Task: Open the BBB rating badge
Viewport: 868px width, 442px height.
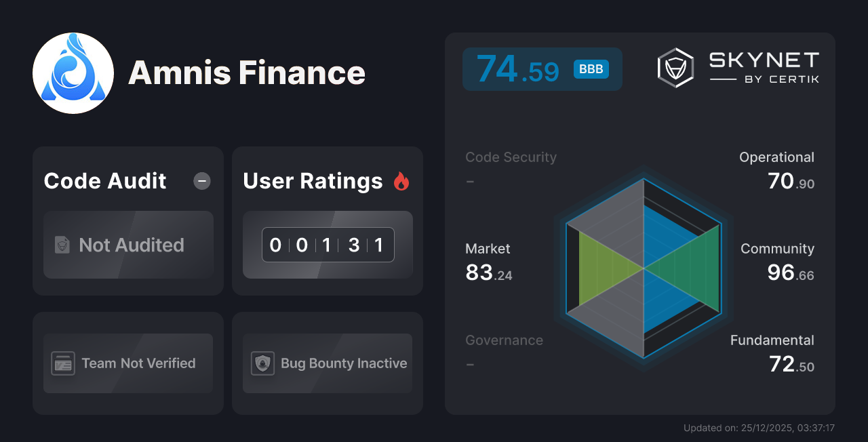Action: coord(590,68)
